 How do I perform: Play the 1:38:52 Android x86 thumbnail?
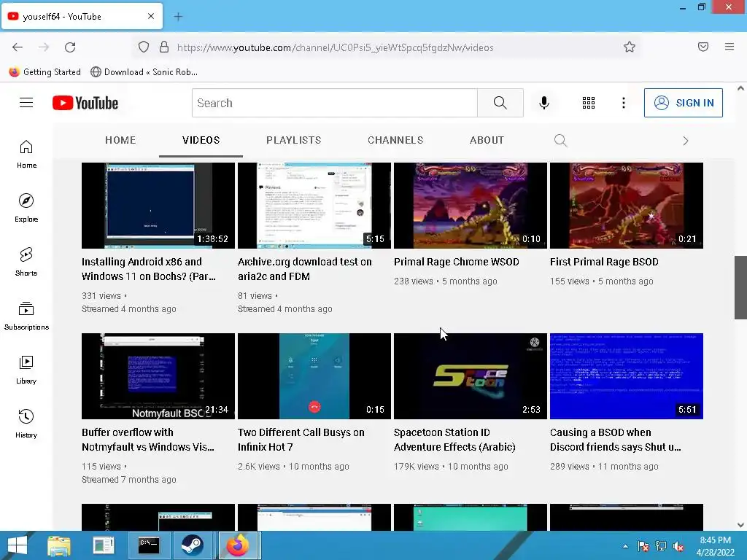(x=158, y=206)
